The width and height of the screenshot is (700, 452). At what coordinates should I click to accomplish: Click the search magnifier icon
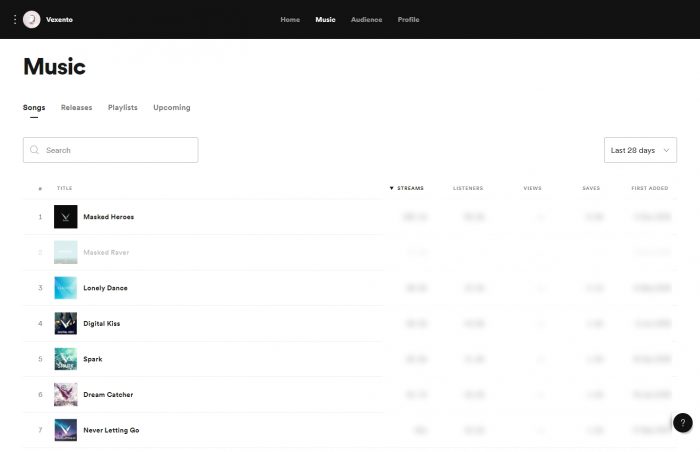click(x=35, y=150)
